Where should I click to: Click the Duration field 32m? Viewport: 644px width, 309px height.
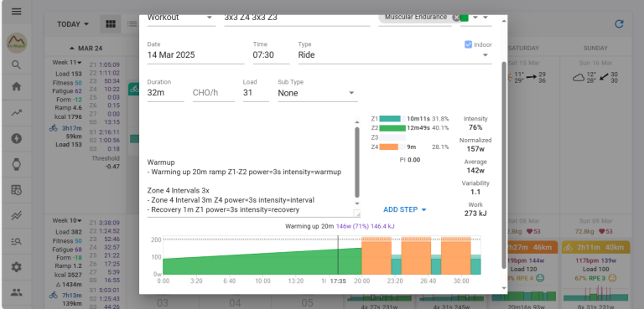click(165, 93)
